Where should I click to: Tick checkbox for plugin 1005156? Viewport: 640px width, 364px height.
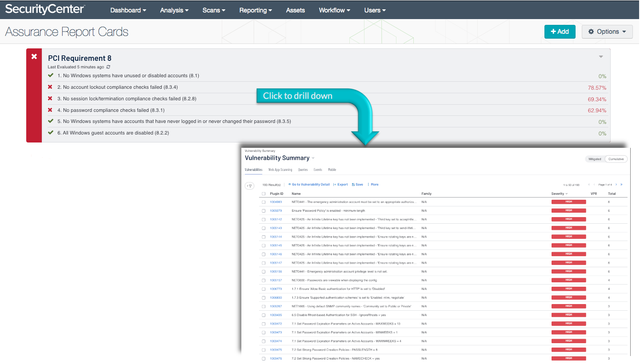coord(264,272)
